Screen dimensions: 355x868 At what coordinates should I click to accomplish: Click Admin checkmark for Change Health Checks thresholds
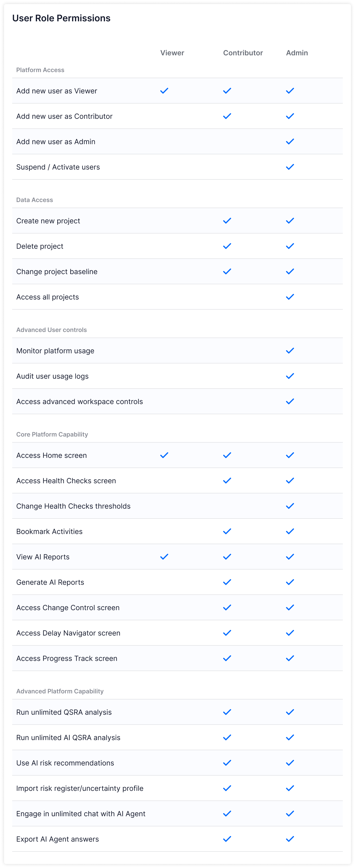[290, 506]
